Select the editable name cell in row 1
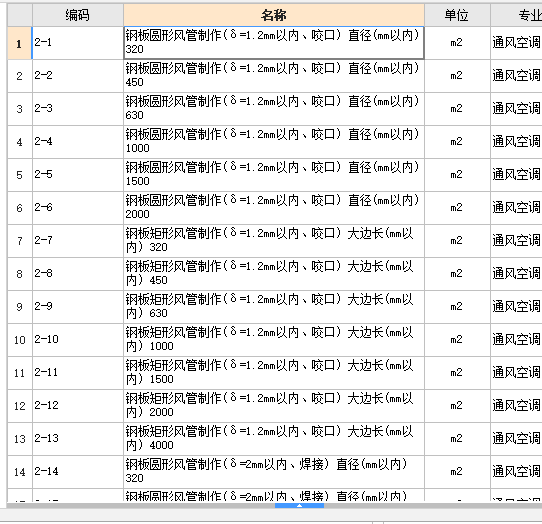Viewport: 542px width, 524px height. click(x=273, y=43)
